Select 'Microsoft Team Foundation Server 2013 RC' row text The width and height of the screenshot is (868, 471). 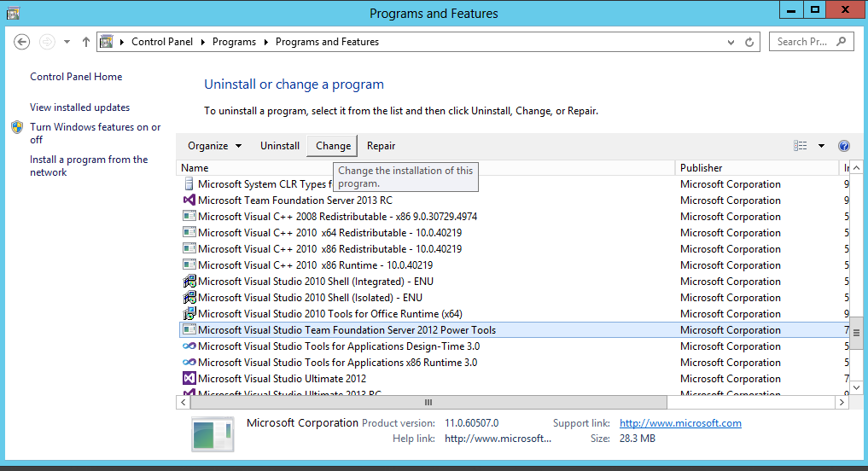click(x=295, y=201)
